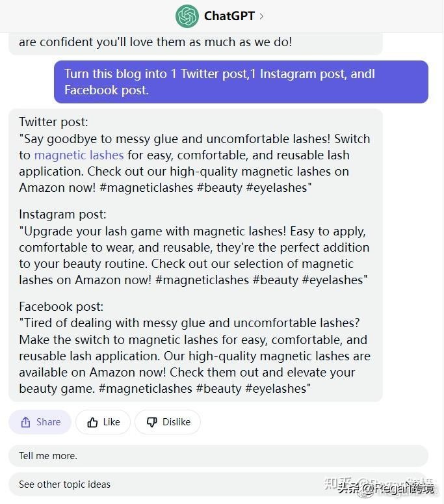
Task: Click the share arrow icon
Action: (25, 422)
